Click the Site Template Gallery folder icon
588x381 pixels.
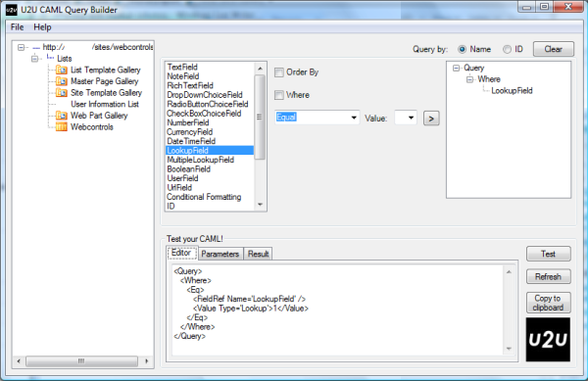click(62, 92)
